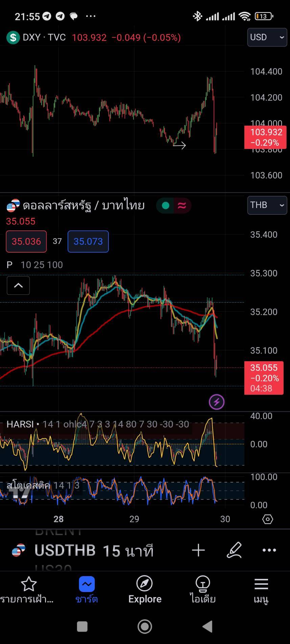Open the USD currency dropdown
Viewport: 290px width, 644px height.
coord(267,37)
